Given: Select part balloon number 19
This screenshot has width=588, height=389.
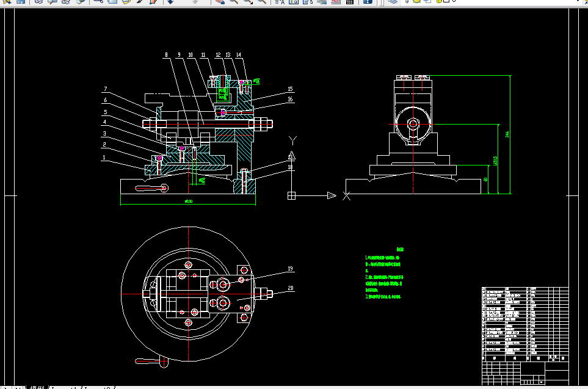Looking at the screenshot, I should tap(290, 269).
